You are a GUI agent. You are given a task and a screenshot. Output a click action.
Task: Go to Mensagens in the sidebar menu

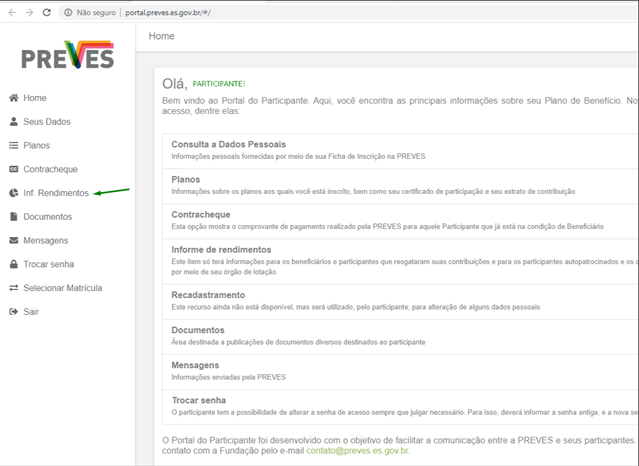click(x=47, y=241)
